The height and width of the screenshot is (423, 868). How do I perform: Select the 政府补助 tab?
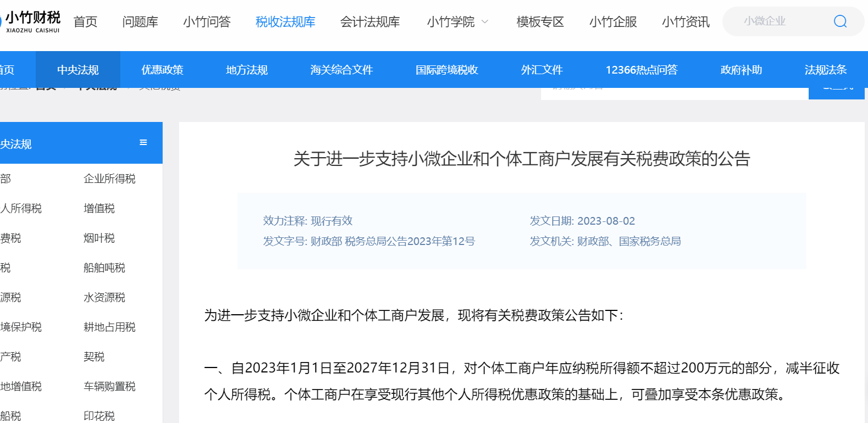click(x=741, y=70)
